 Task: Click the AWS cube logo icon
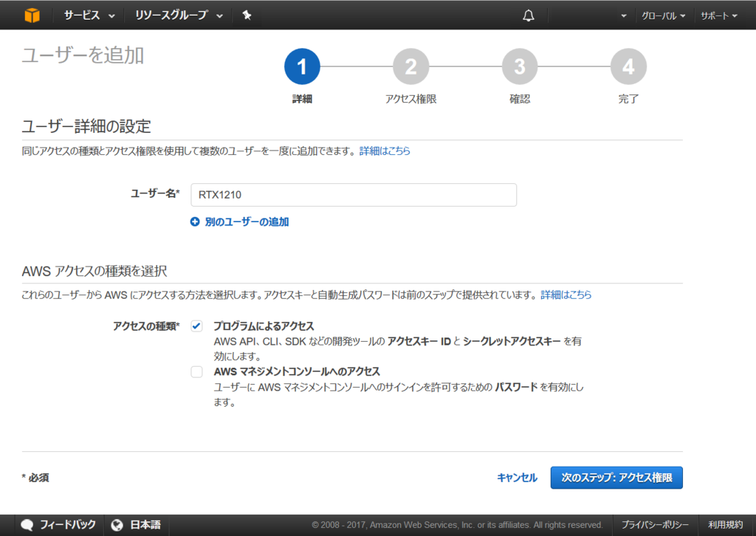pyautogui.click(x=32, y=16)
